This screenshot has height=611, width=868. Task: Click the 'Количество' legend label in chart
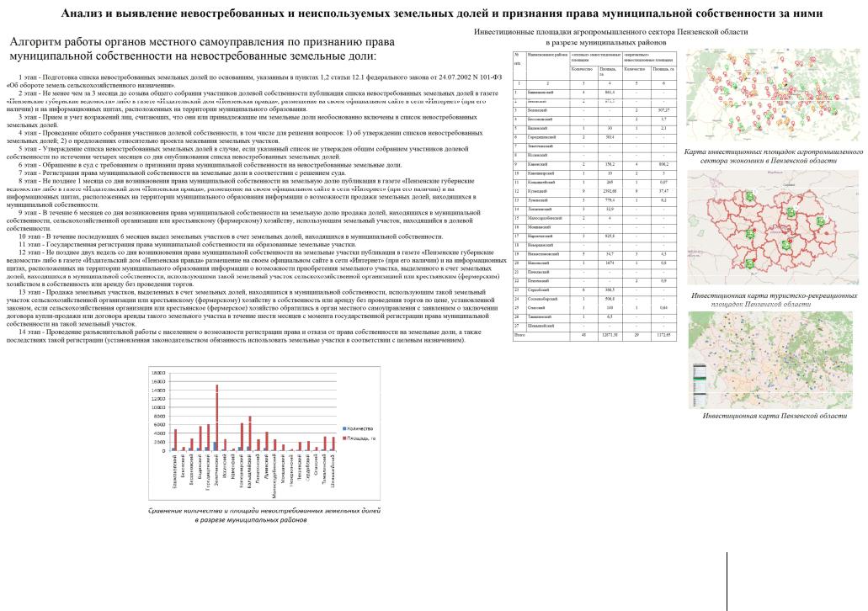(x=359, y=428)
